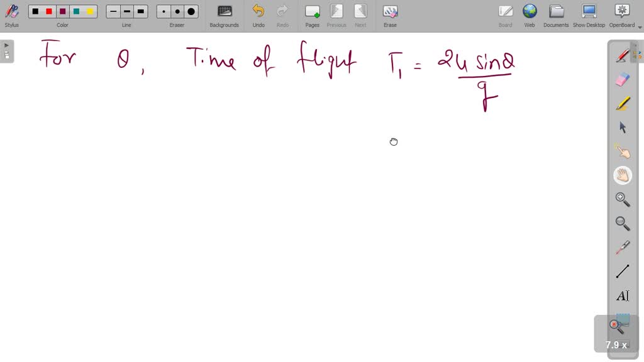Activate the laser pointer tool
644x362 pixels.
621,246
